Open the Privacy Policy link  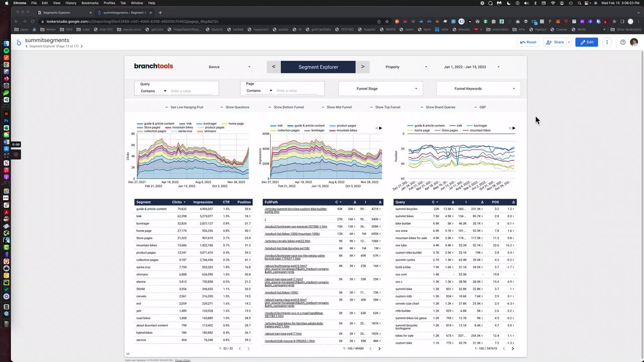(x=183, y=360)
